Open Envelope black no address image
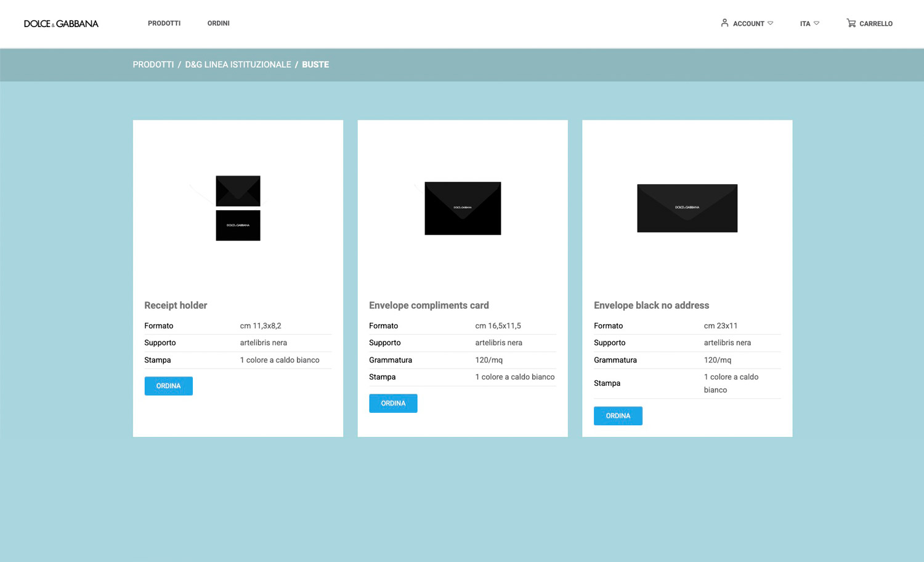This screenshot has height=562, width=924. (687, 208)
